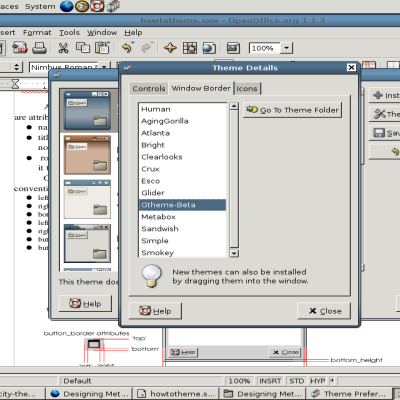400x400 pixels.
Task: Click the HYP status bar field
Action: 318,381
